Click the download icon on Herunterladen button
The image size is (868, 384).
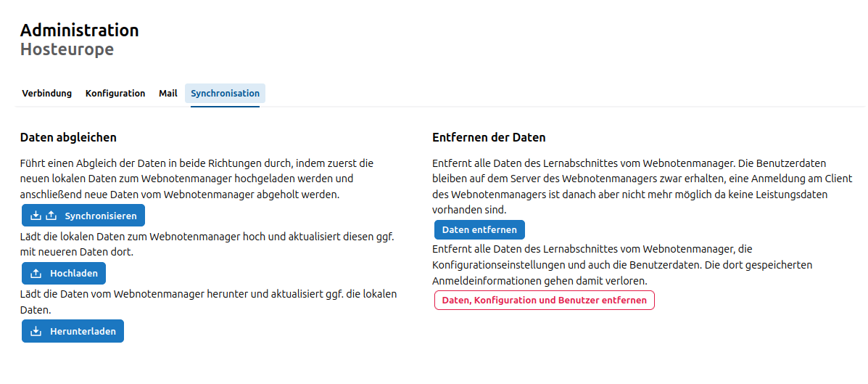pyautogui.click(x=36, y=332)
